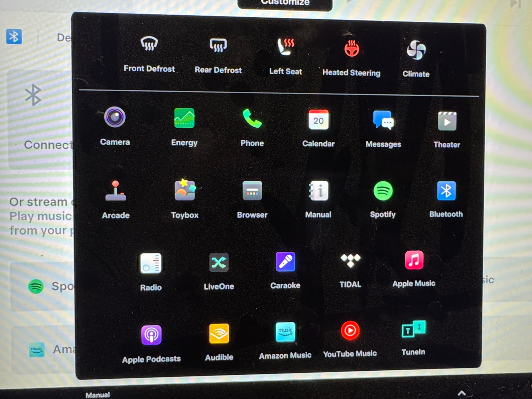The image size is (532, 399).
Task: Open the Arcade joystick icon
Action: [115, 191]
